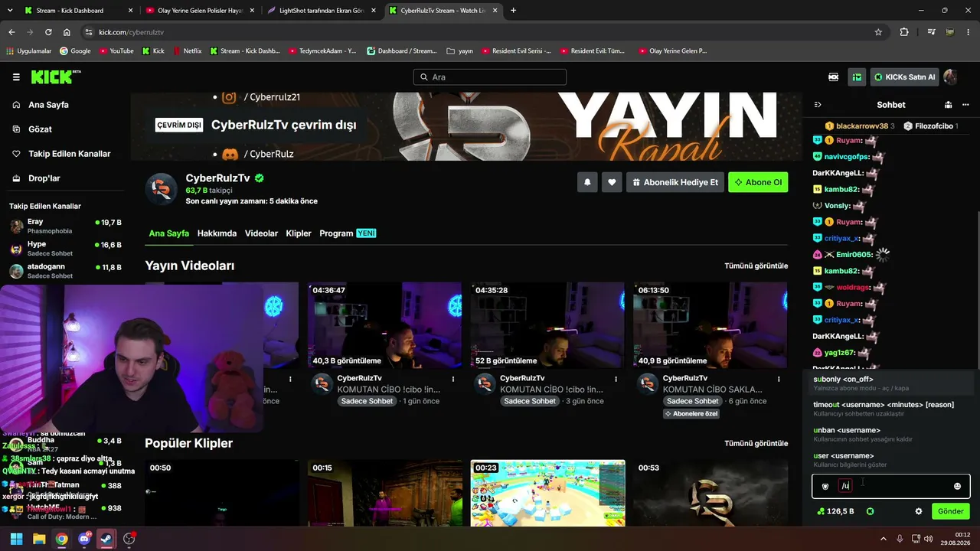
Task: Switch to the Olay Yerine Gelen Polisler tab
Action: click(198, 11)
